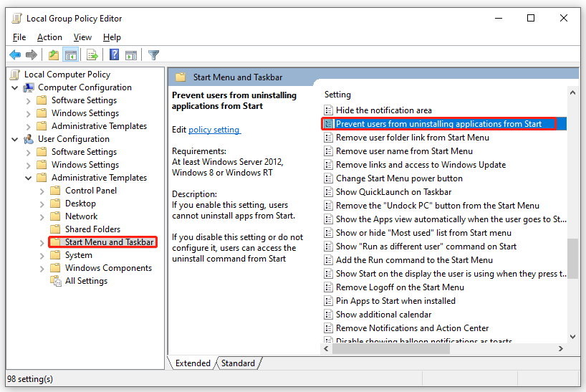Select Remove user name from Start Menu
This screenshot has height=392, width=586.
(404, 151)
